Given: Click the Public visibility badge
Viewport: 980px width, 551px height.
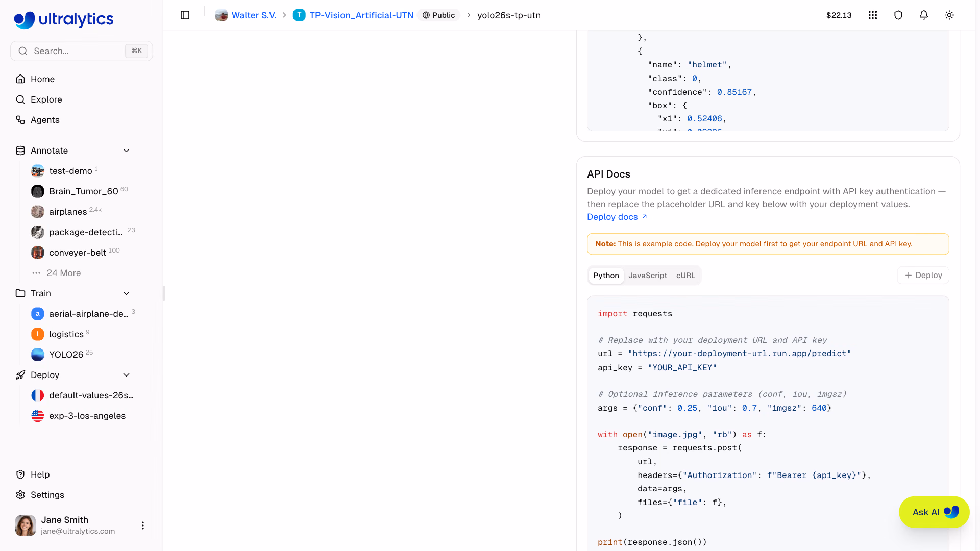Looking at the screenshot, I should click(438, 15).
